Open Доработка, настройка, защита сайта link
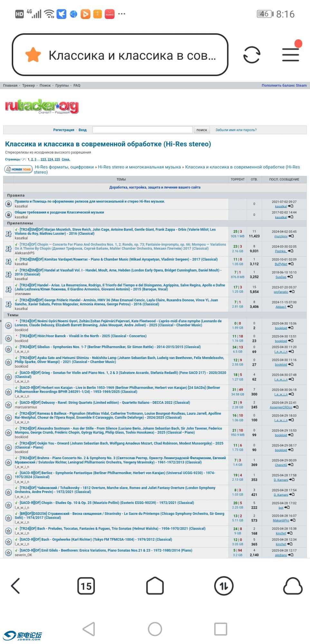310x644 pixels. tap(155, 187)
